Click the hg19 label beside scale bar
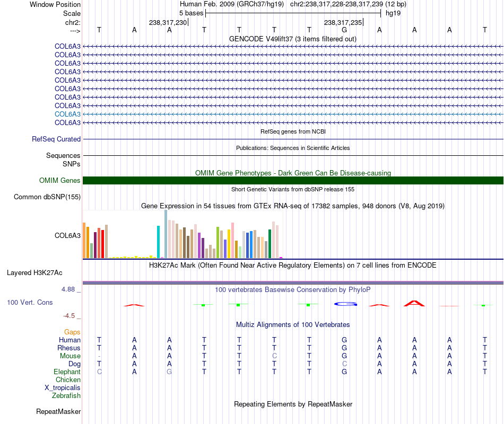The height and width of the screenshot is (424, 504). click(393, 13)
